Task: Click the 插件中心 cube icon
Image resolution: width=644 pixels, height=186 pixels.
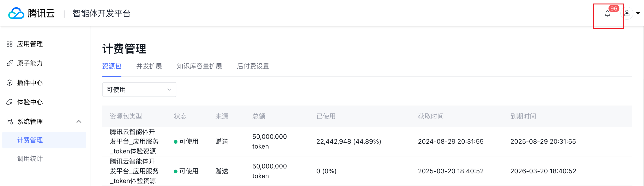Action: point(9,83)
